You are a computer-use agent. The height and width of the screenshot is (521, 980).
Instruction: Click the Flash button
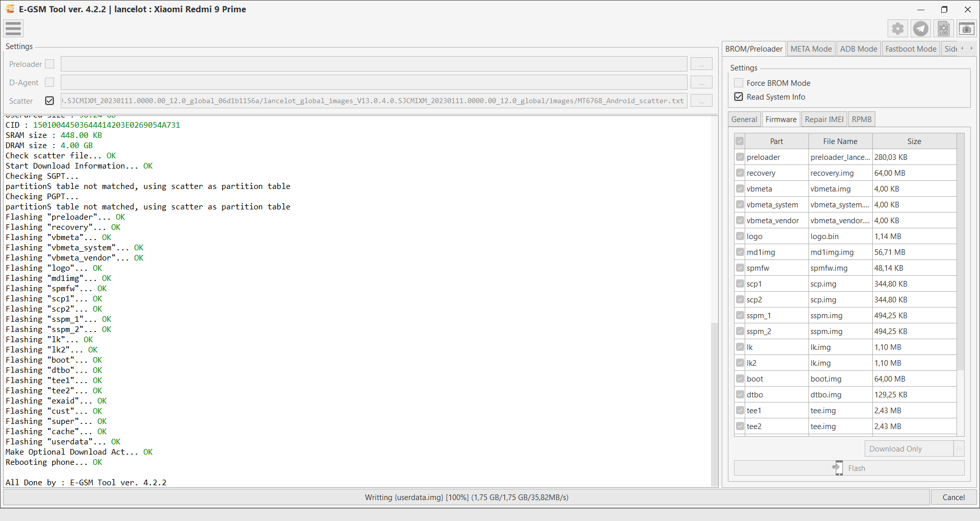[x=849, y=468]
